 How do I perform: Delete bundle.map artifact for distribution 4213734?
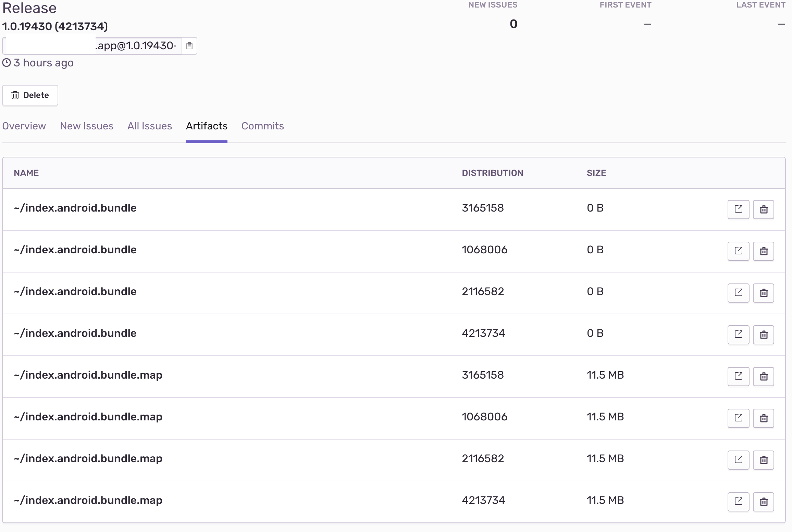point(764,502)
